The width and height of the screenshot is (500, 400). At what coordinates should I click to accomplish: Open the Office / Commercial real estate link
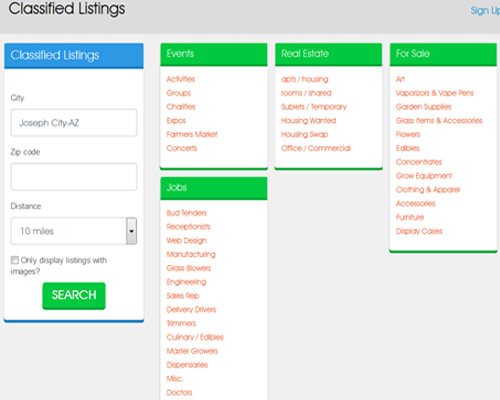click(316, 148)
